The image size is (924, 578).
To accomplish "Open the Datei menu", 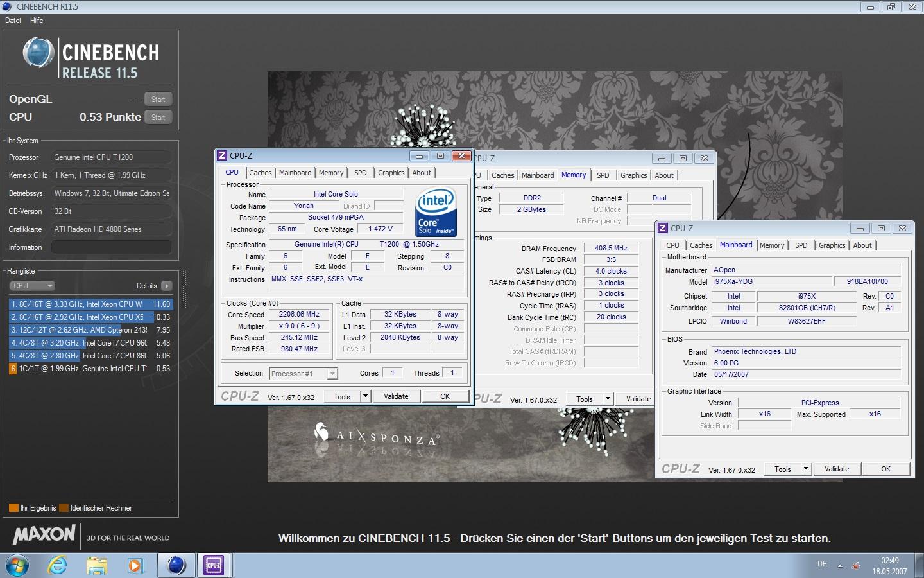I will tap(13, 21).
